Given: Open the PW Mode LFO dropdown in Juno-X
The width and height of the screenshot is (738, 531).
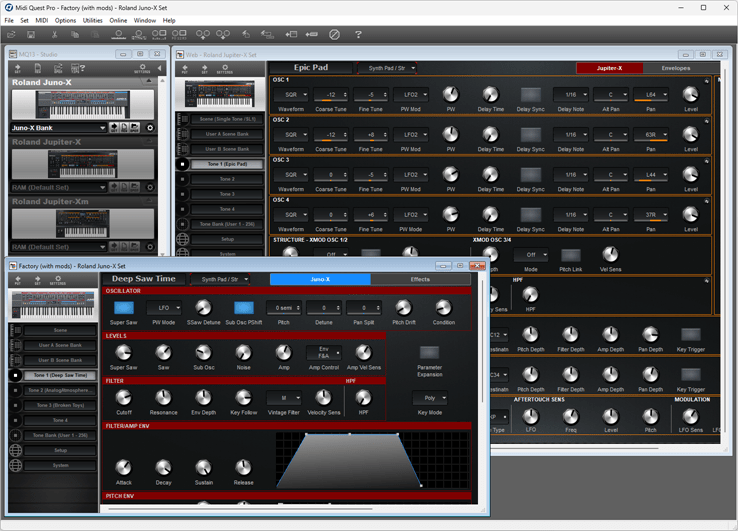Looking at the screenshot, I should point(164,308).
